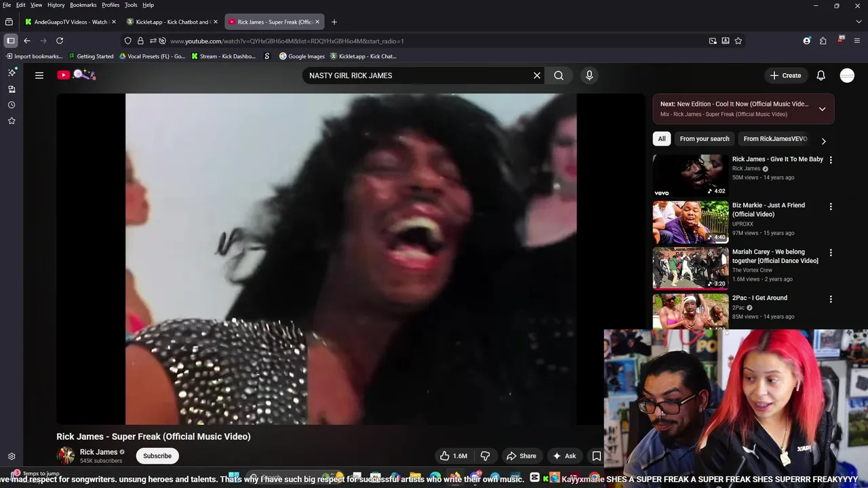Click the Firefox URL address bar
Image resolution: width=868 pixels, height=488 pixels.
point(434,41)
